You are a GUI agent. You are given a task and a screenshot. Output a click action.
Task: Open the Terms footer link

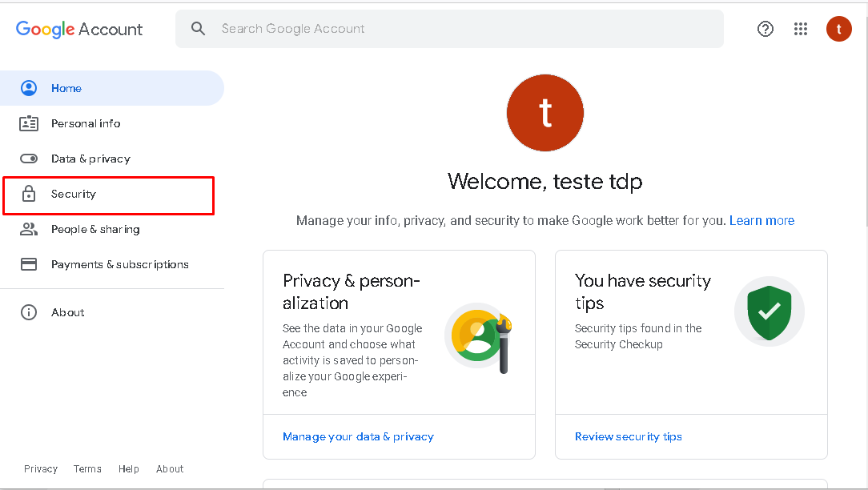point(87,469)
